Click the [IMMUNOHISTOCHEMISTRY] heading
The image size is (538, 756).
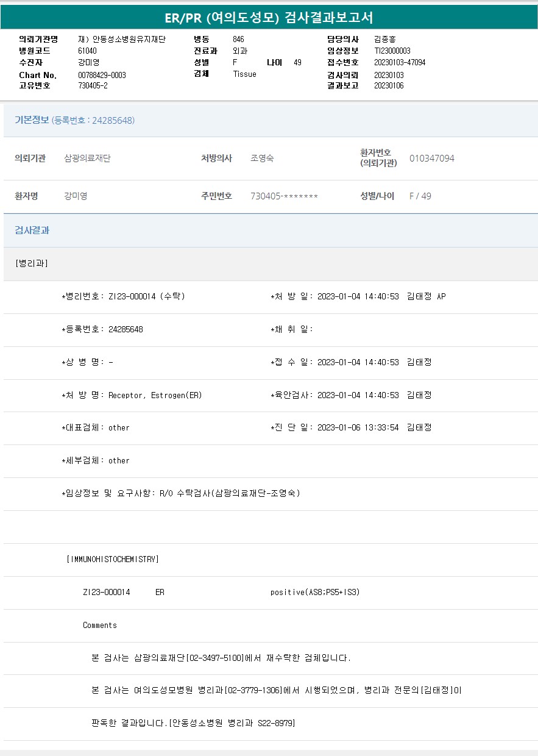[x=112, y=559]
